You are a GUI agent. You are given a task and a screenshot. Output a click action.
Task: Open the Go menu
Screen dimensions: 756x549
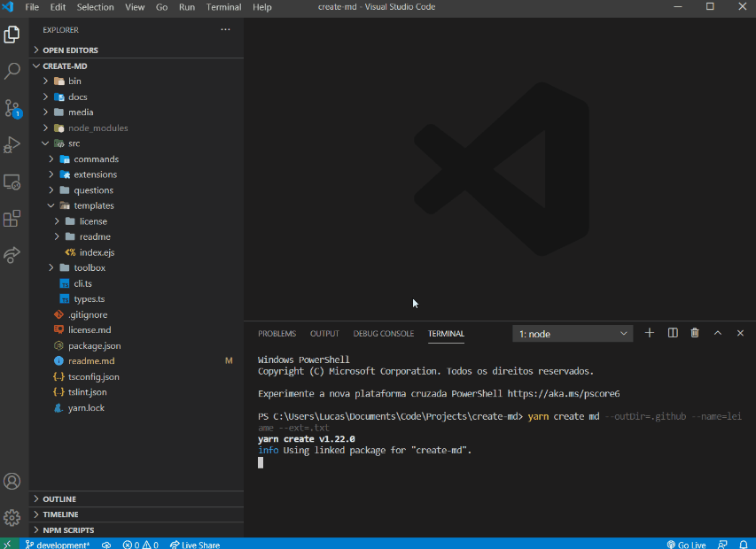click(x=161, y=7)
